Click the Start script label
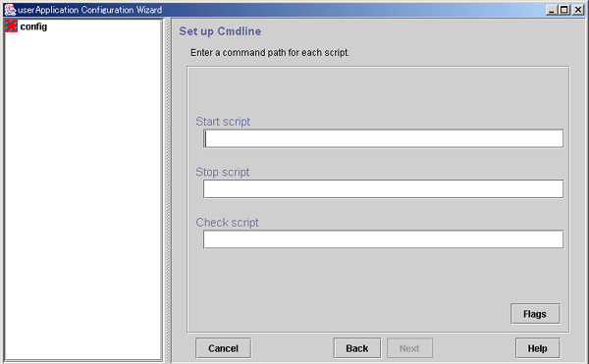This screenshot has height=364, width=589. click(223, 122)
